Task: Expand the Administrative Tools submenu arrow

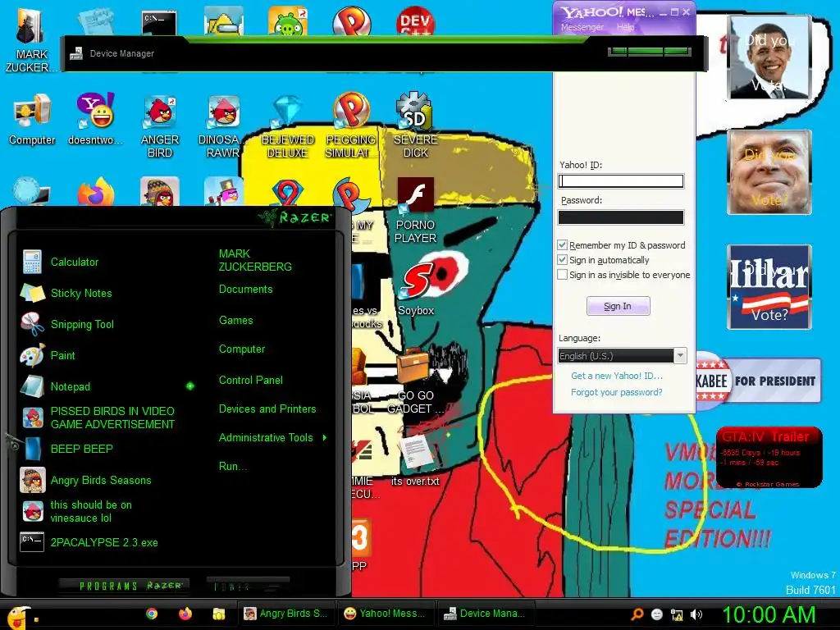Action: click(x=325, y=438)
